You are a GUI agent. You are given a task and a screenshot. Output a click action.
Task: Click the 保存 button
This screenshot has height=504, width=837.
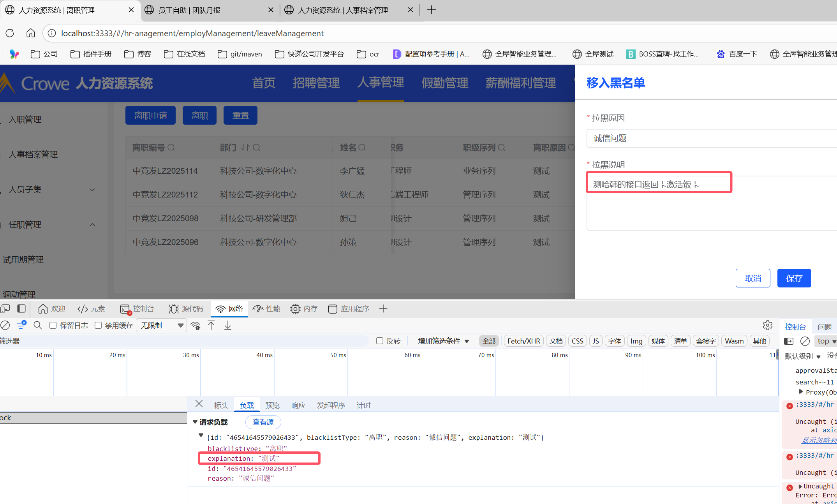794,278
